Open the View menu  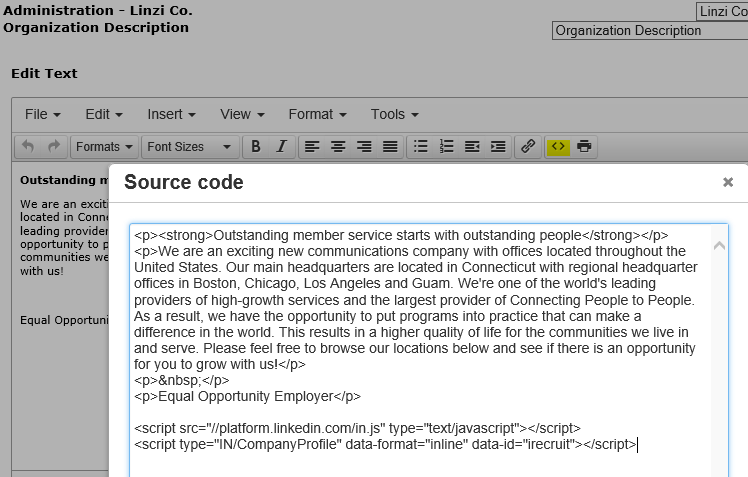click(242, 114)
